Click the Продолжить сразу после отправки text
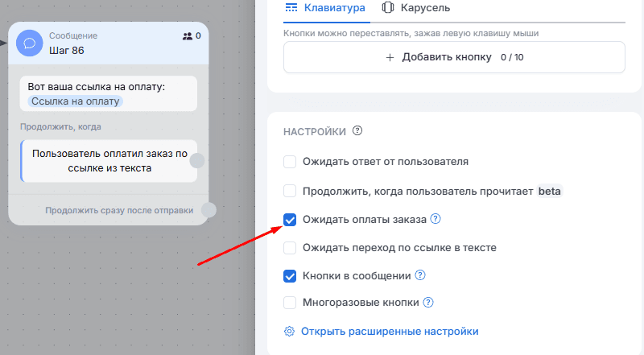The image size is (644, 355). 119,210
